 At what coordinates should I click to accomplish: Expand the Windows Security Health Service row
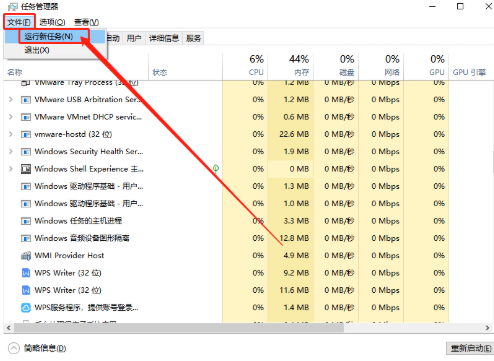(11, 151)
